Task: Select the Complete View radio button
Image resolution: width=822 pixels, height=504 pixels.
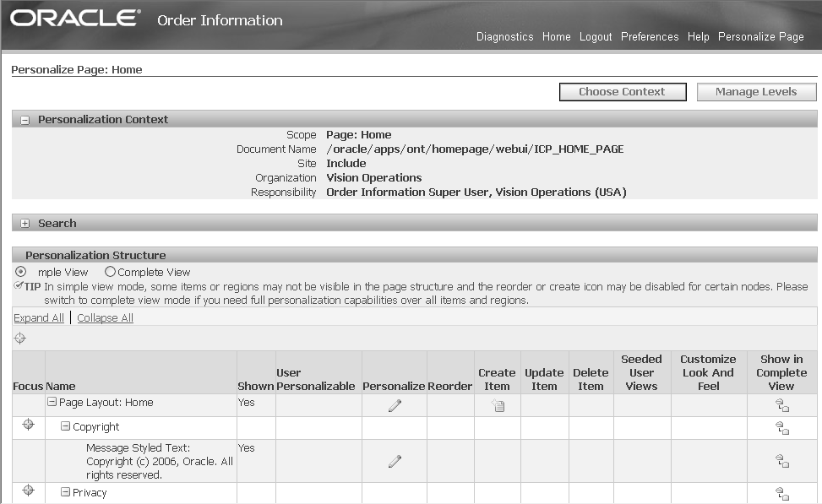Action: (110, 271)
